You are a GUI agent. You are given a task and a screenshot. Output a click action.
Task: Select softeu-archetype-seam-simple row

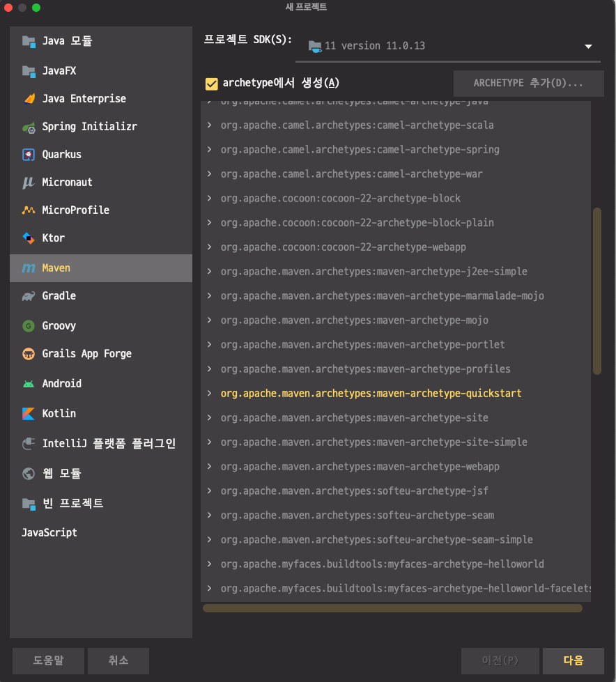396,539
